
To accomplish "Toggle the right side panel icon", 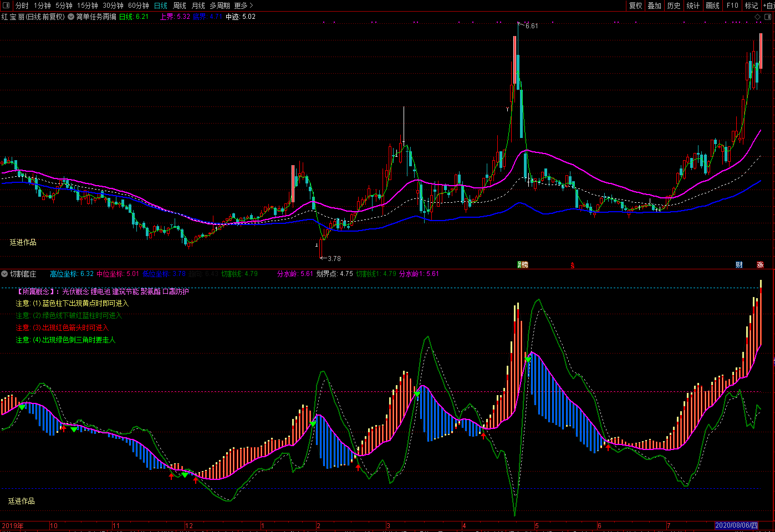I will click(x=768, y=17).
